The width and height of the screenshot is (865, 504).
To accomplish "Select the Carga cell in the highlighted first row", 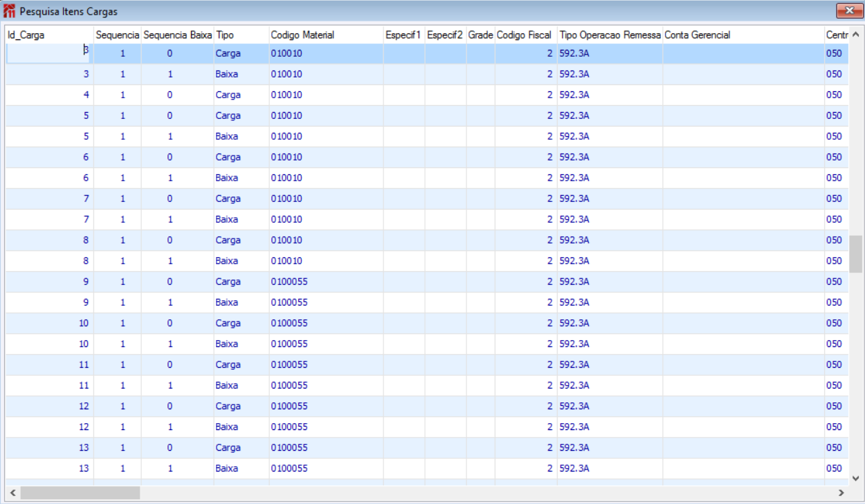I will tap(242, 53).
